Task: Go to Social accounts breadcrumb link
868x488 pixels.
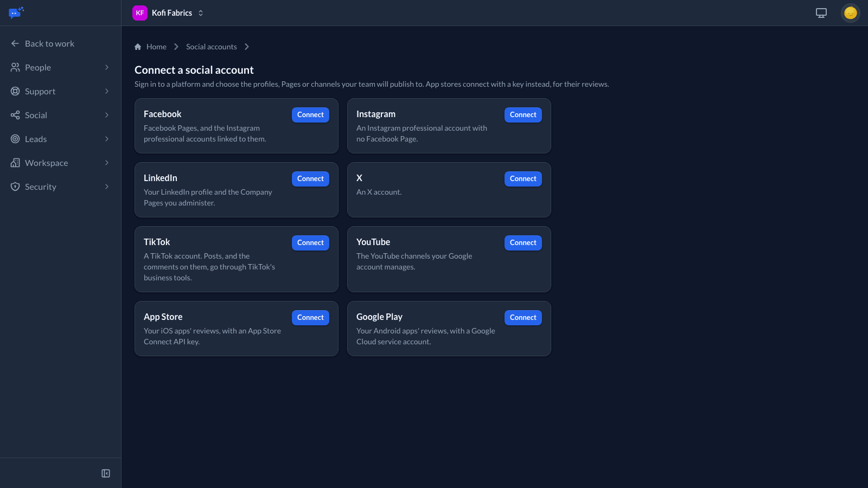Action: click(x=212, y=47)
